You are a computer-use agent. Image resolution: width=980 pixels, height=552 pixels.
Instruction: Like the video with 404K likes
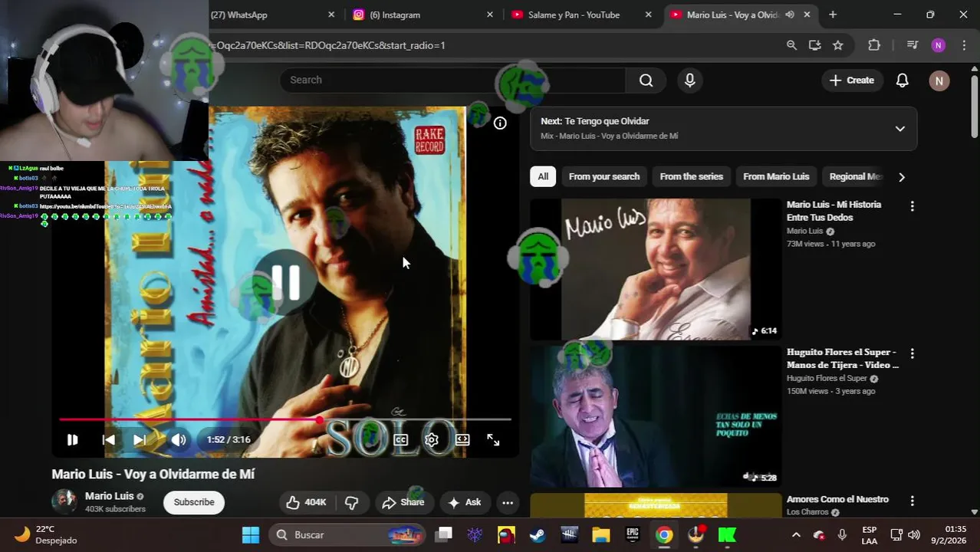(x=307, y=502)
